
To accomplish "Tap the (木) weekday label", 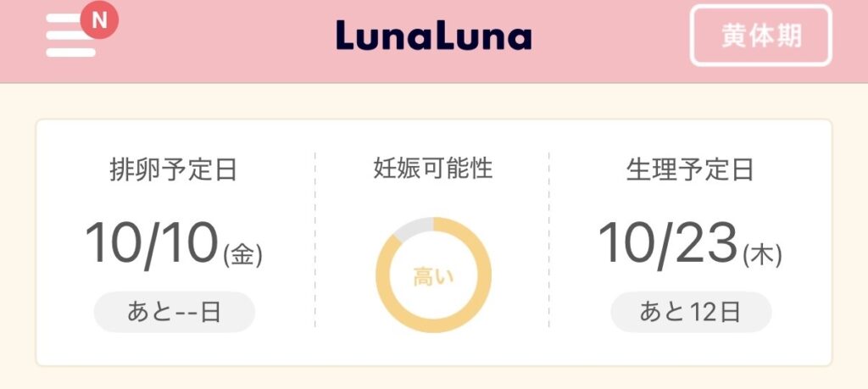I will (x=761, y=254).
